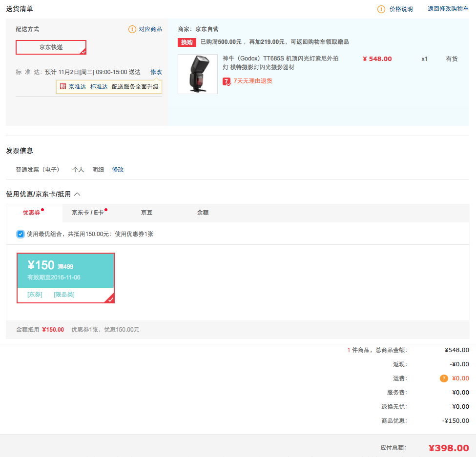Viewport: 476px width, 457px height.
Task: Click 返回修改购物车 link
Action: coord(448,9)
